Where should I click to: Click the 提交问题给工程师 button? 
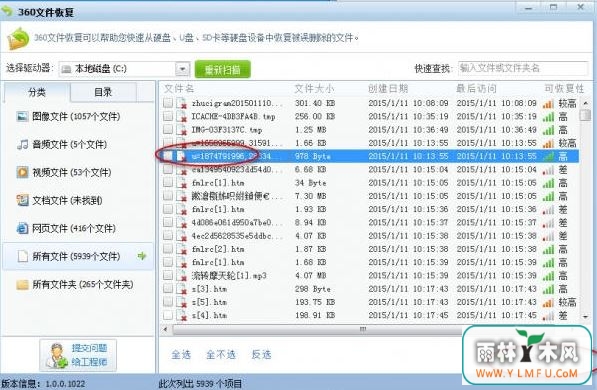(x=78, y=356)
